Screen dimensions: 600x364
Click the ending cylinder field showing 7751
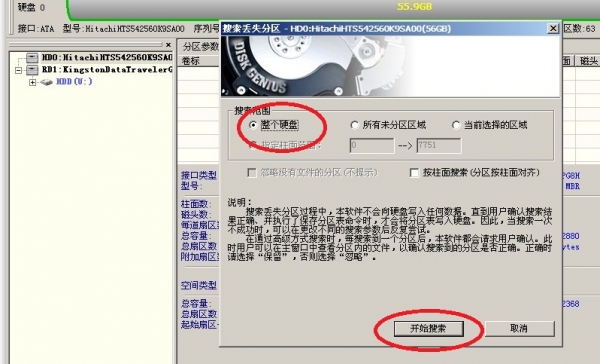[439, 145]
